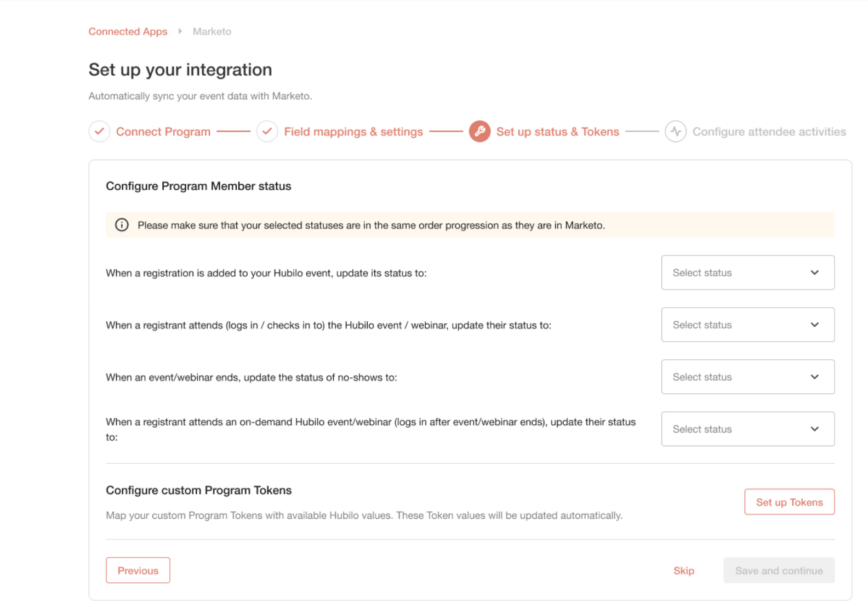868x613 pixels.
Task: Open the Connected Apps breadcrumb link
Action: coord(128,31)
